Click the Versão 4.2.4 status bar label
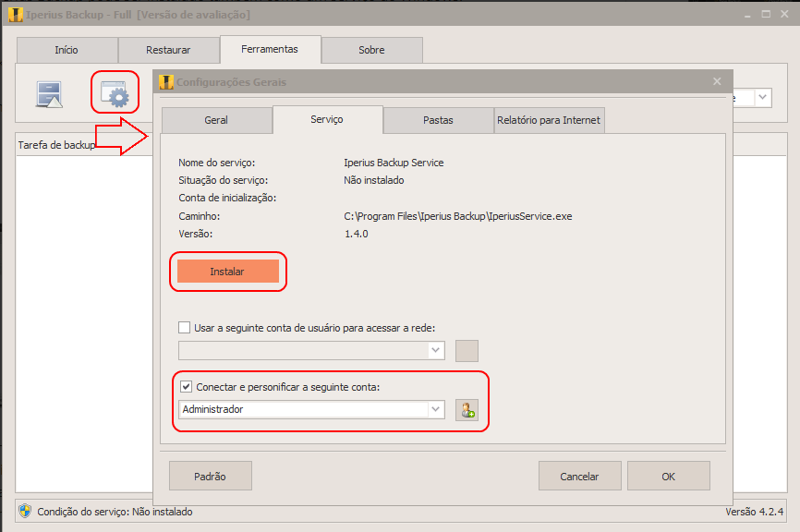Image resolution: width=800 pixels, height=532 pixels. coord(755,512)
